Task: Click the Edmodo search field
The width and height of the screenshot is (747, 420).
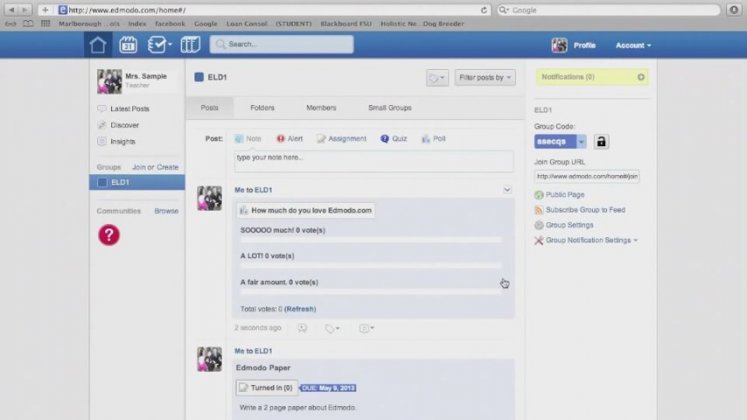Action: 282,44
